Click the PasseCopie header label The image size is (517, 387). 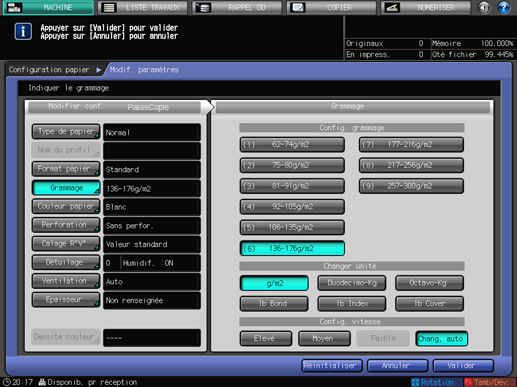tap(148, 107)
